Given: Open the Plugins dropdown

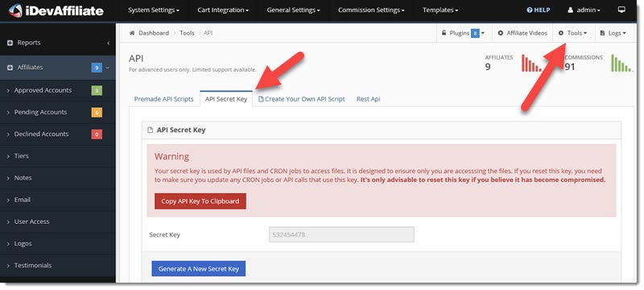Looking at the screenshot, I should (463, 33).
